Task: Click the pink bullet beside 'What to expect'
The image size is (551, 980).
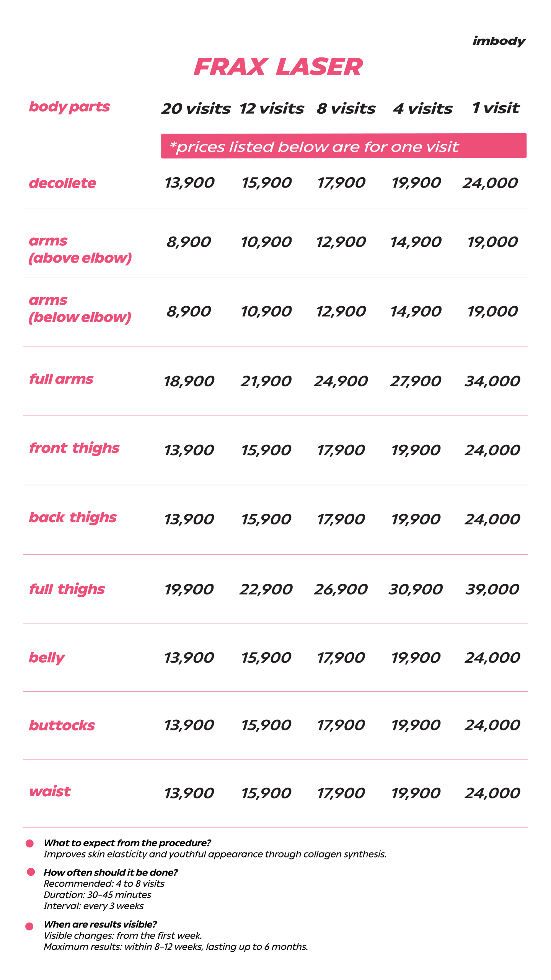Action: click(x=29, y=843)
